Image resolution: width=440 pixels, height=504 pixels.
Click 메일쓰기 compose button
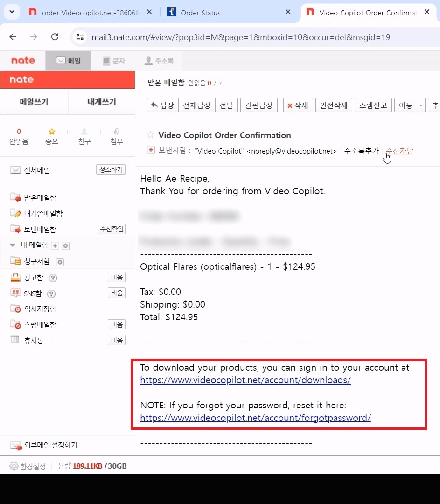pos(34,102)
